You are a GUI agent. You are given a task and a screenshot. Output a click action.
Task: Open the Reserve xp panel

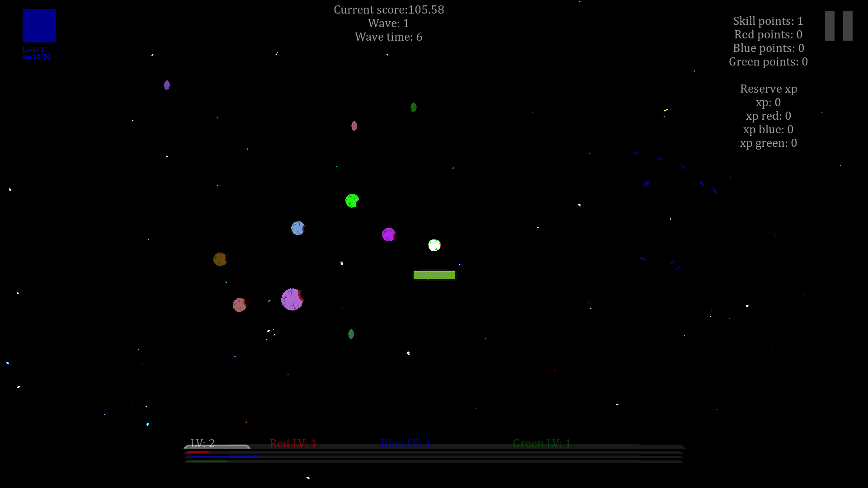769,89
